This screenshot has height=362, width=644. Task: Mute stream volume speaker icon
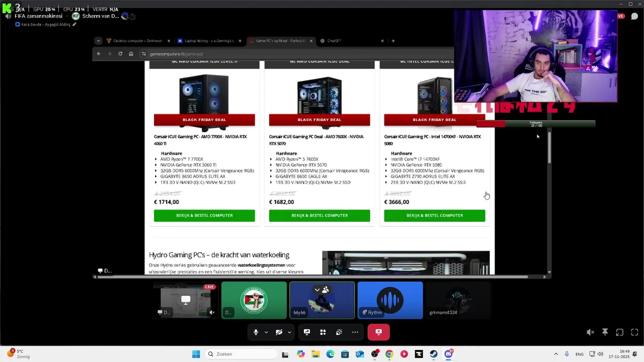click(590, 332)
